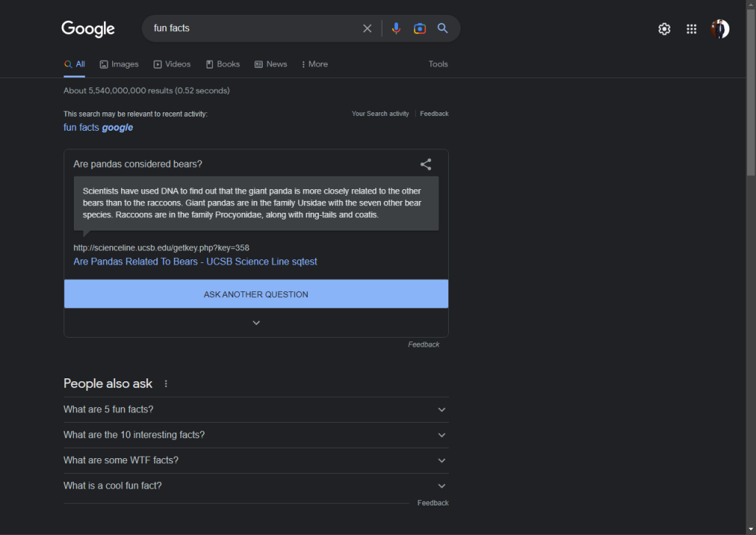
Task: Open Are Pandas Related To Bears link
Action: click(x=195, y=262)
